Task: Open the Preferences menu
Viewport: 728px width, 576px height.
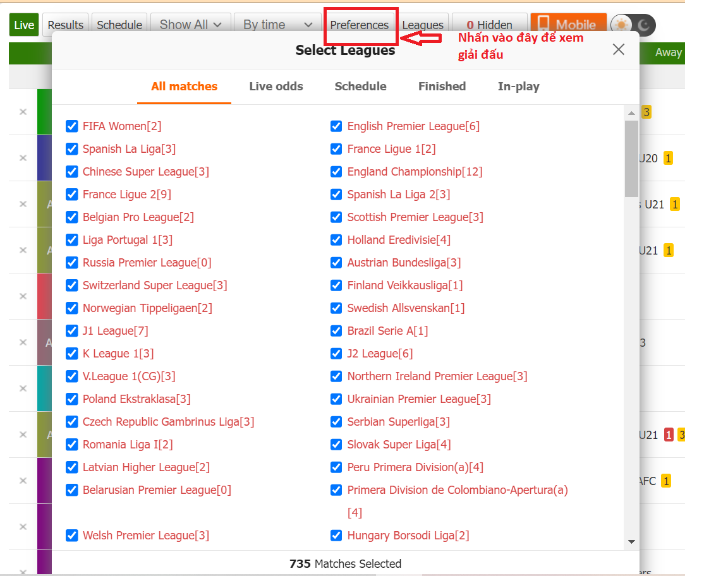Action: [x=360, y=25]
